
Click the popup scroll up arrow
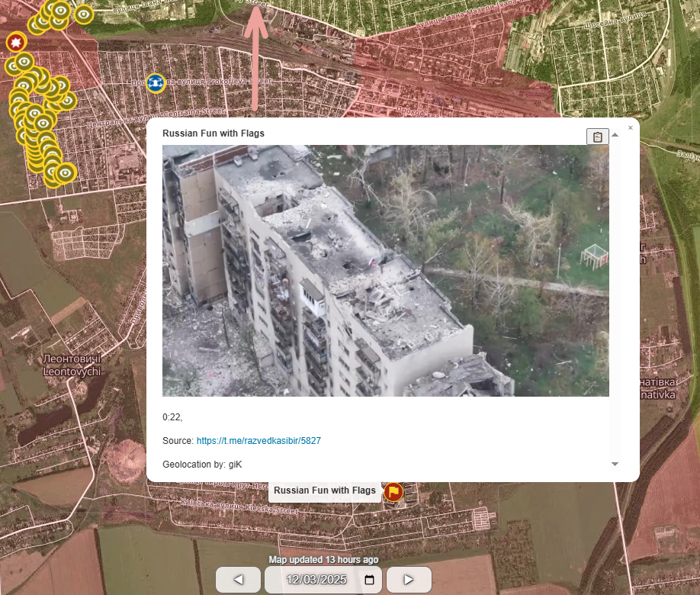tap(615, 135)
